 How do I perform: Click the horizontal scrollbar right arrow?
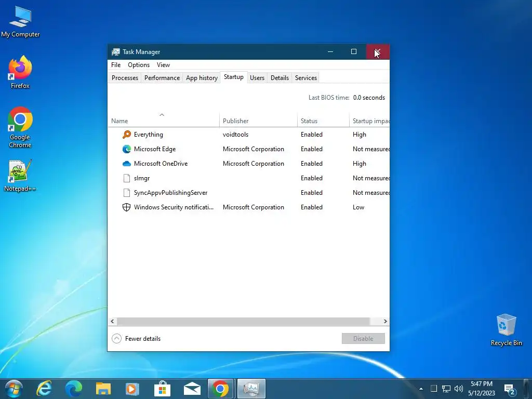pyautogui.click(x=385, y=321)
